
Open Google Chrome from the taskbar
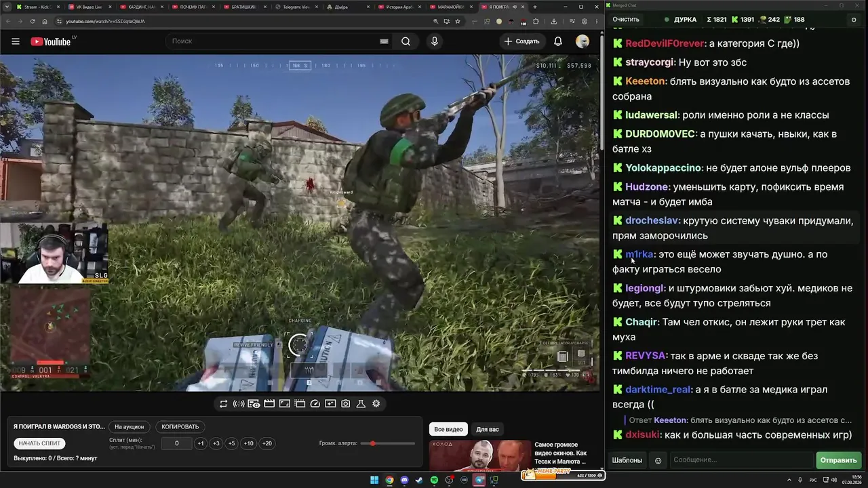(389, 481)
